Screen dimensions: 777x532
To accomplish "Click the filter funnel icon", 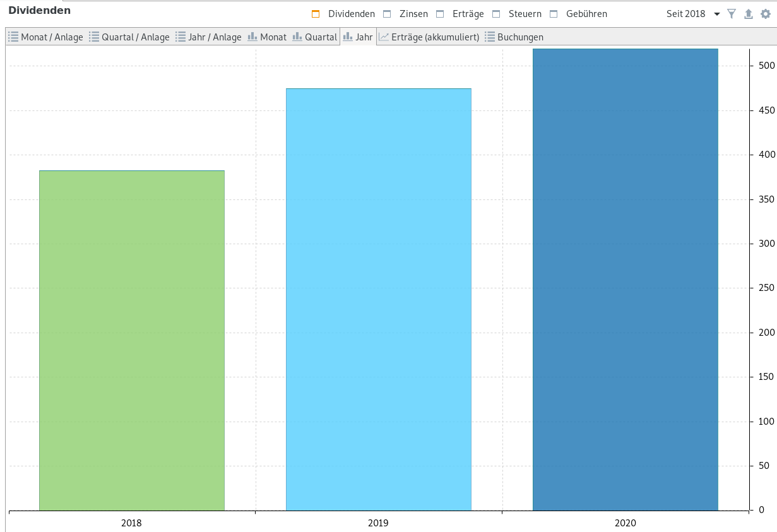I will click(732, 14).
